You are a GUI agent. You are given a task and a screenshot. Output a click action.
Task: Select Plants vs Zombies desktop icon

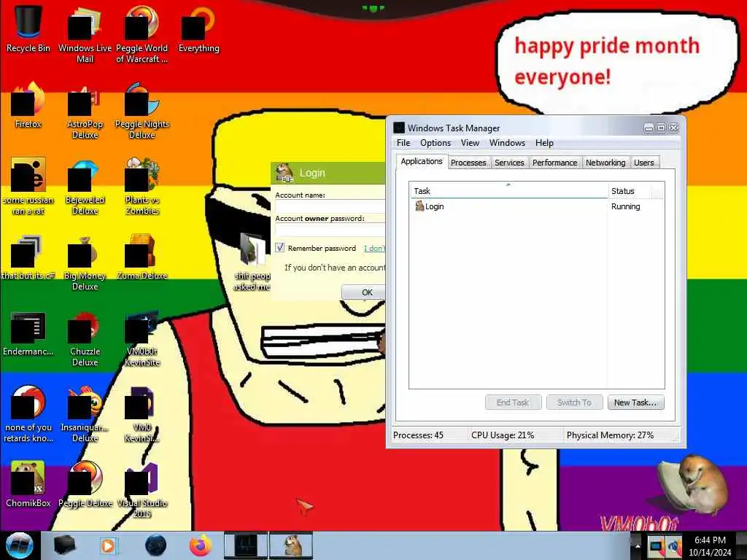click(x=142, y=186)
